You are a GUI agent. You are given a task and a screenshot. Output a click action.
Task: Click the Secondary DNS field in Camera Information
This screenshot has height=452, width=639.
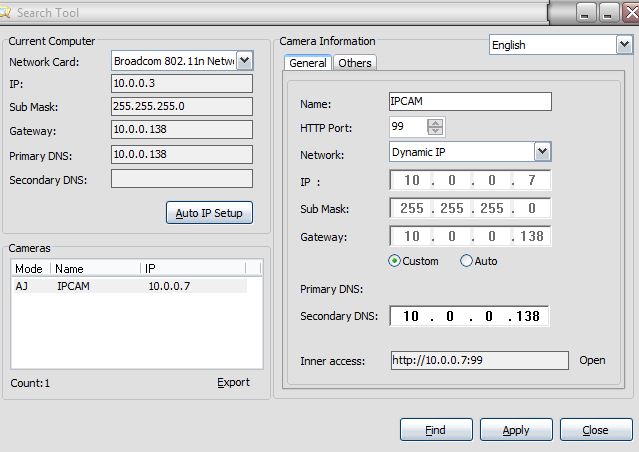point(470,317)
